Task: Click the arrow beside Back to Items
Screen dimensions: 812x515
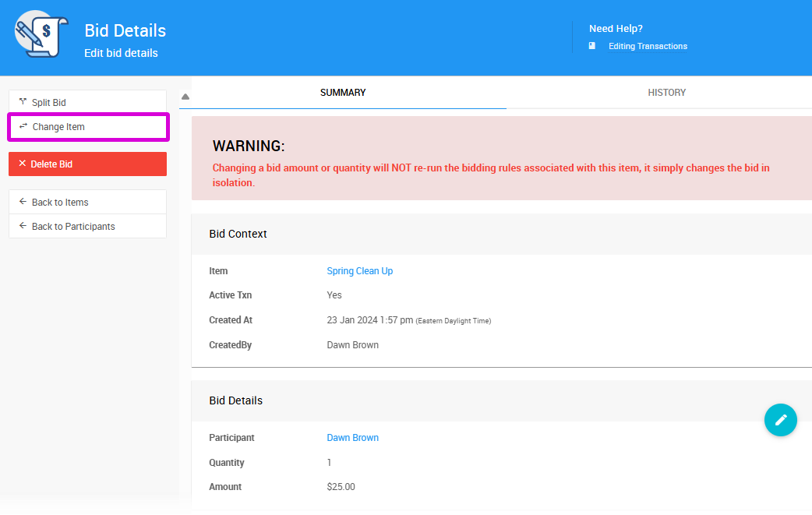Action: point(23,202)
